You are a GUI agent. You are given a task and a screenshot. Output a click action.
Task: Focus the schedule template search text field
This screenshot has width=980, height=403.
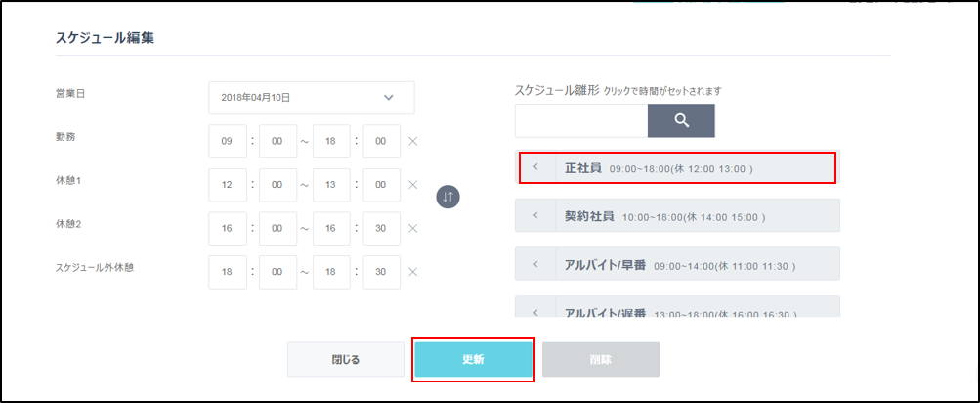click(x=580, y=120)
